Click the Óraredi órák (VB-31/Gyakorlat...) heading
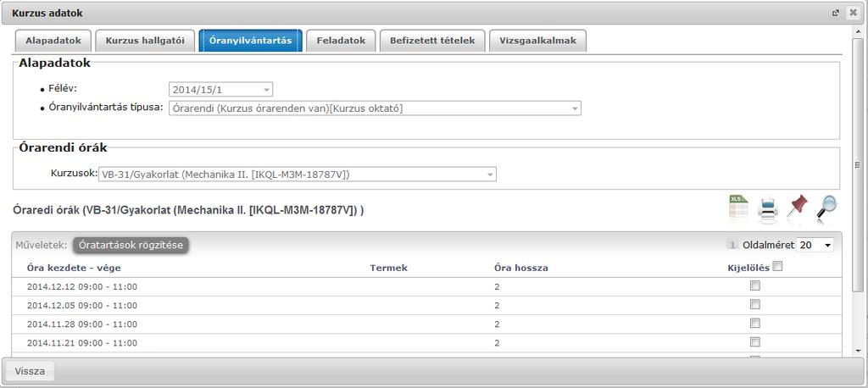Viewport: 868px width, 388px height. pyautogui.click(x=187, y=211)
